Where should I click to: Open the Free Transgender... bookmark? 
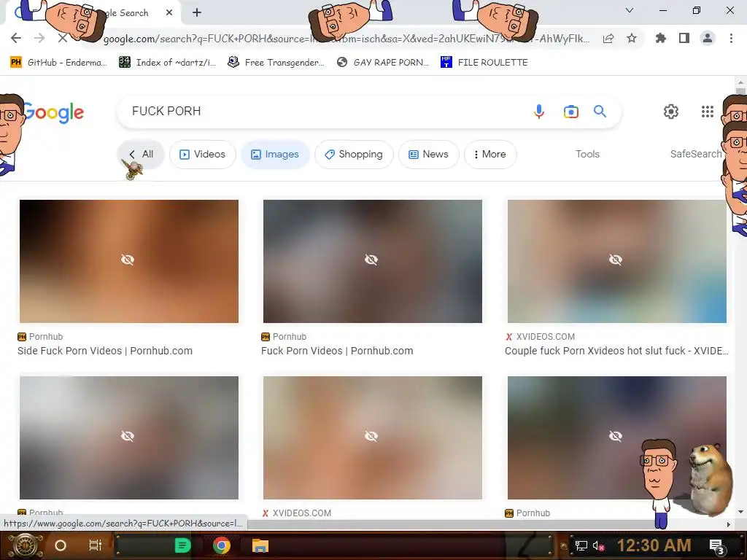tap(276, 63)
